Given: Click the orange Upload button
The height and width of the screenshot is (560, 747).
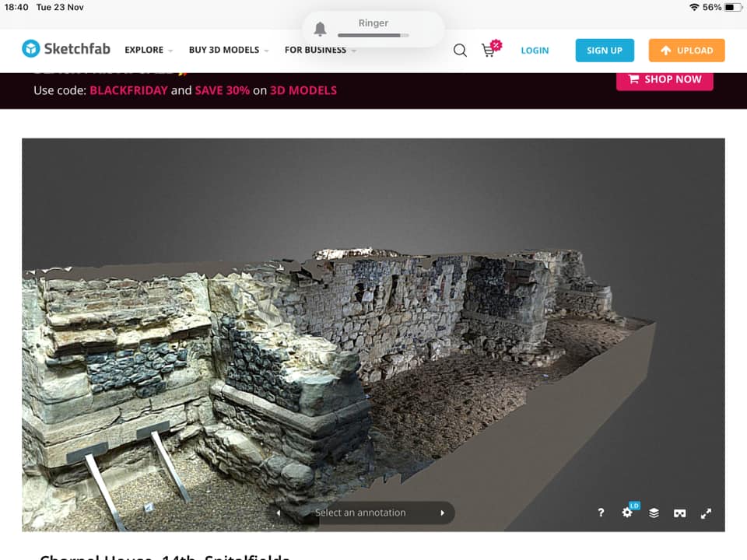Looking at the screenshot, I should 686,51.
